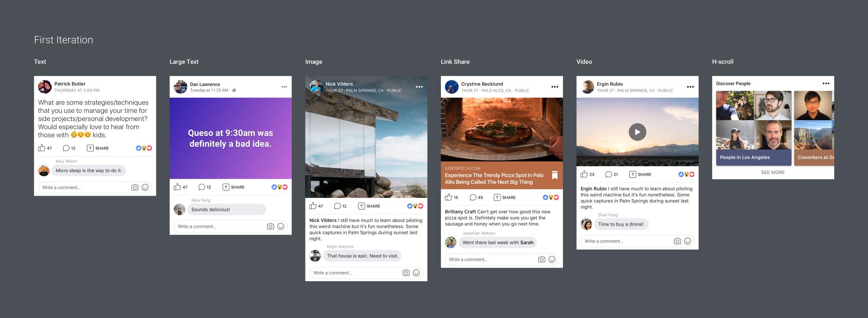Viewport: 868px width, 318px height.
Task: Open Patrick Butler's profile picture
Action: 45,87
